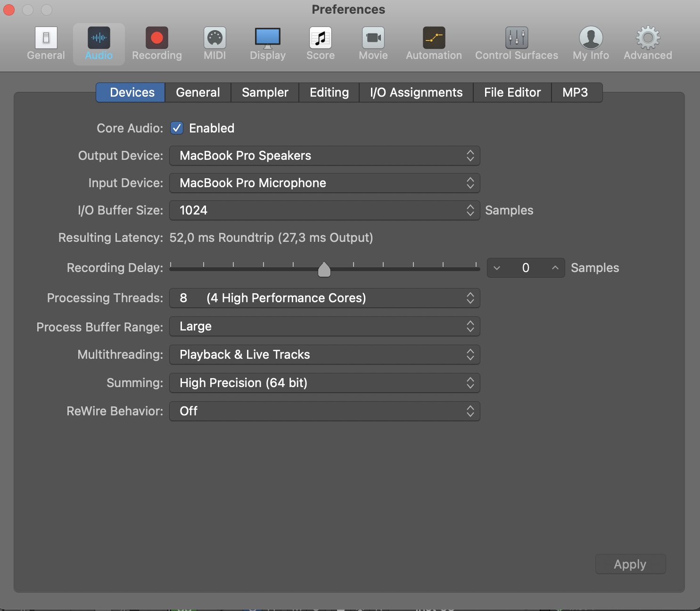Image resolution: width=700 pixels, height=611 pixels.
Task: Switch to the General audio tab
Action: coord(198,92)
